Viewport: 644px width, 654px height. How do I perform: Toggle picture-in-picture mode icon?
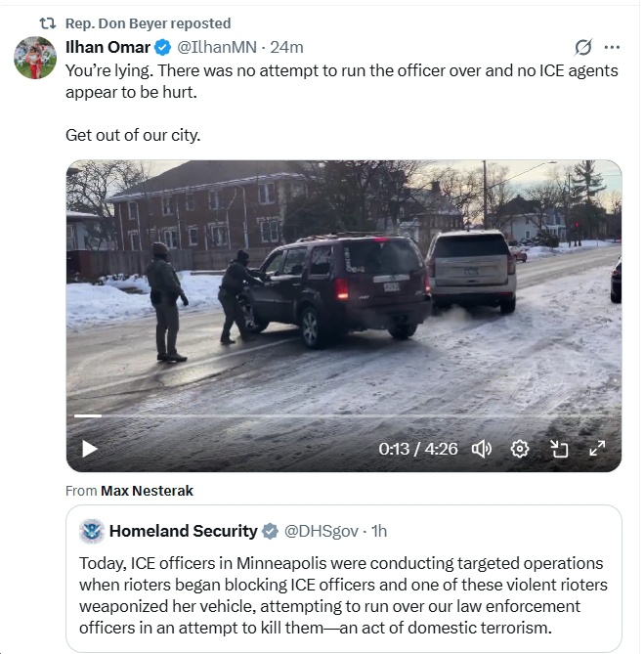(x=559, y=449)
